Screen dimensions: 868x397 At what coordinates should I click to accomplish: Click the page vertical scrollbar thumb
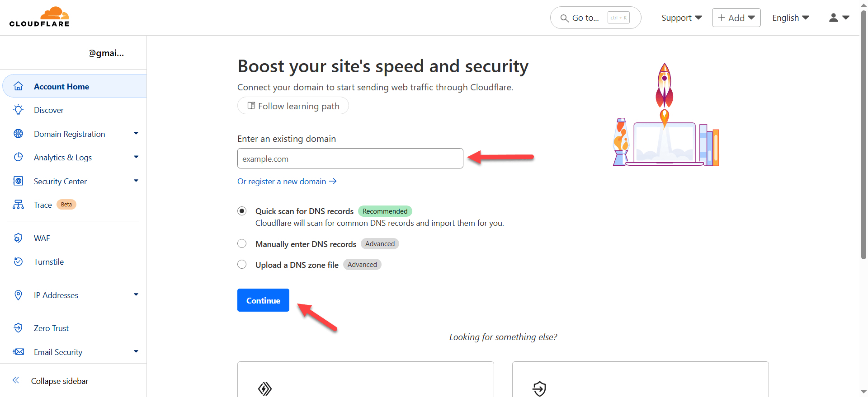tap(863, 135)
